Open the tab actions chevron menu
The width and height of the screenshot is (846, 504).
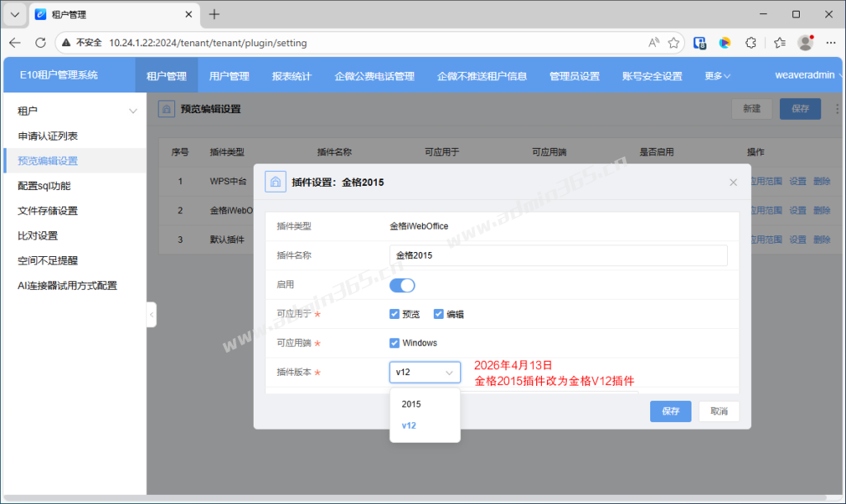[x=15, y=15]
